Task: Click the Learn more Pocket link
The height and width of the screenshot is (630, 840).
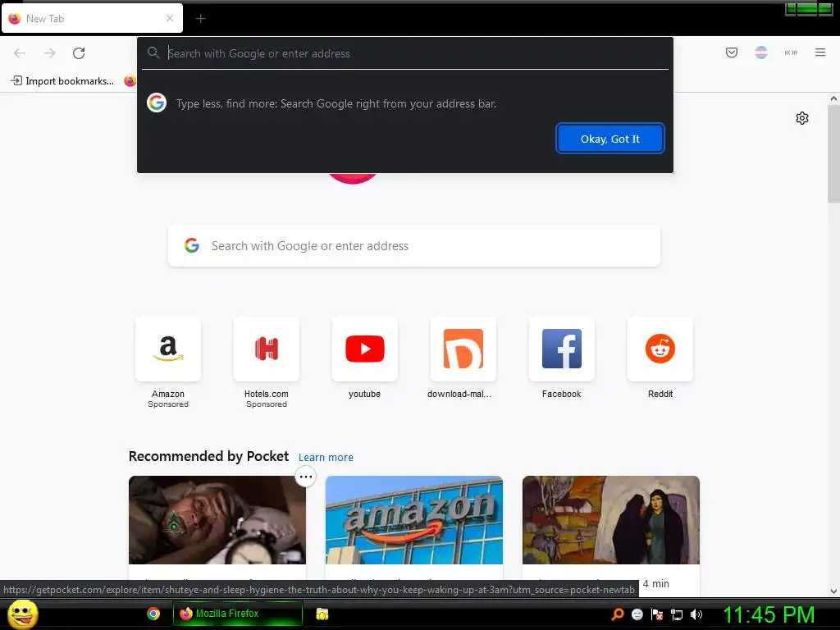Action: (326, 458)
